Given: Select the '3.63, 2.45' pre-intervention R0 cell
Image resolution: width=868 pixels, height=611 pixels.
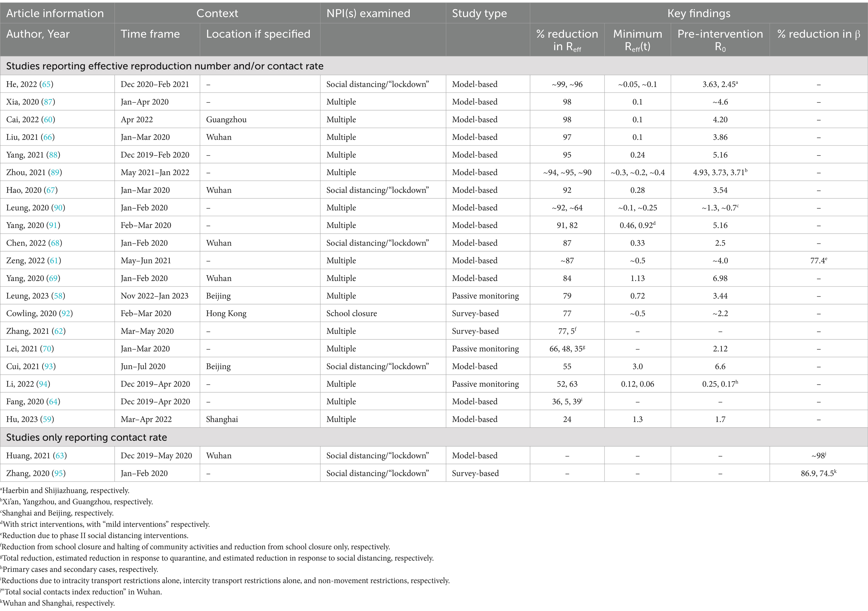Looking at the screenshot, I should click(720, 84).
